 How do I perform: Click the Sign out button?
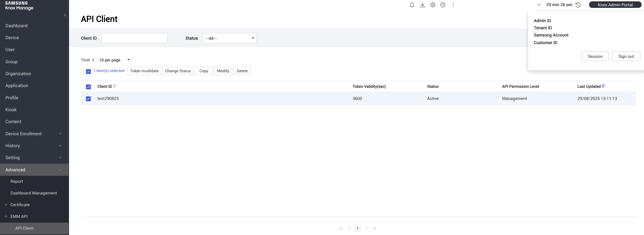[626, 56]
